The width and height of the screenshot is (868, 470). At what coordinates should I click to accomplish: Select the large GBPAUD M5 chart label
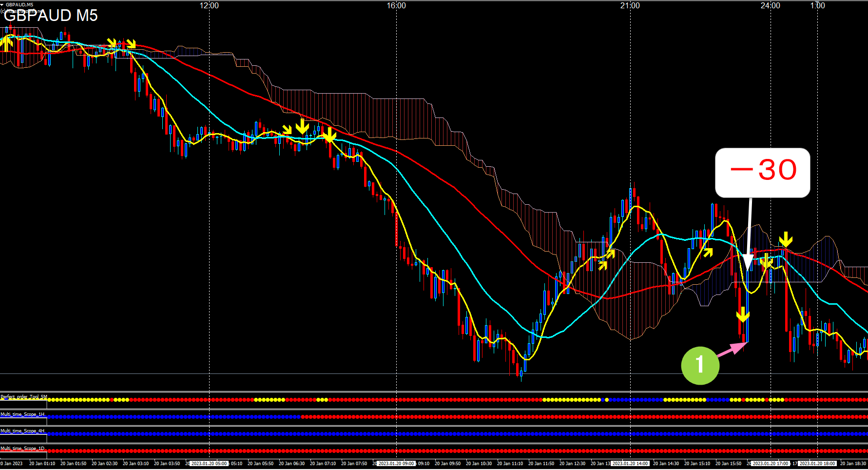click(51, 16)
